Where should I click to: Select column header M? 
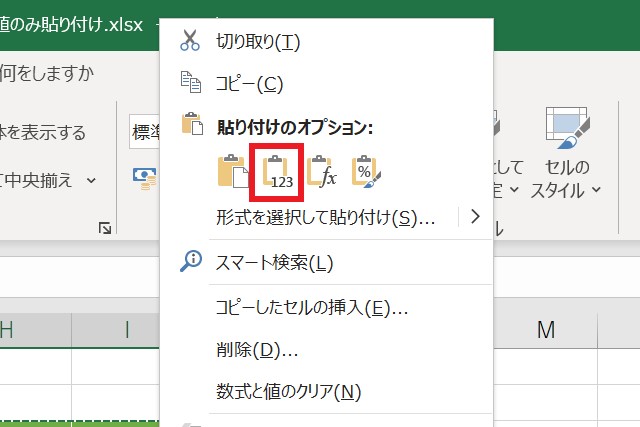click(546, 330)
